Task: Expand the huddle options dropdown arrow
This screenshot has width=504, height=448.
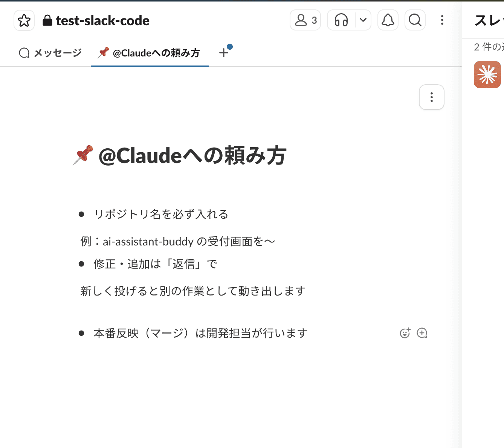Action: pos(363,20)
